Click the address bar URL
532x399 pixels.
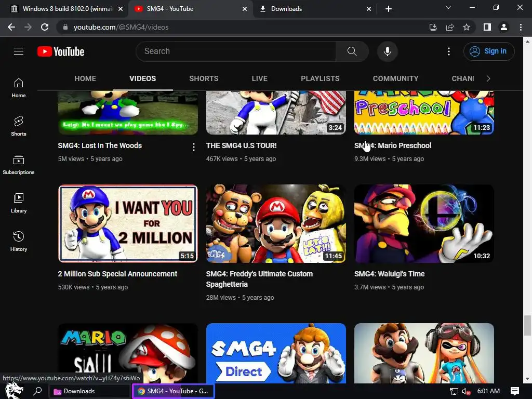pos(121,27)
